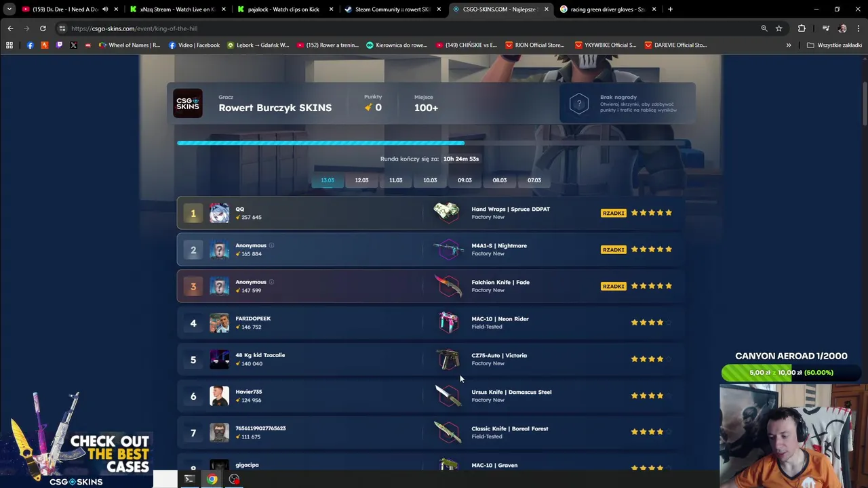Viewport: 868px width, 488px height.
Task: Open the Facebook bookmark icon
Action: click(x=30, y=45)
